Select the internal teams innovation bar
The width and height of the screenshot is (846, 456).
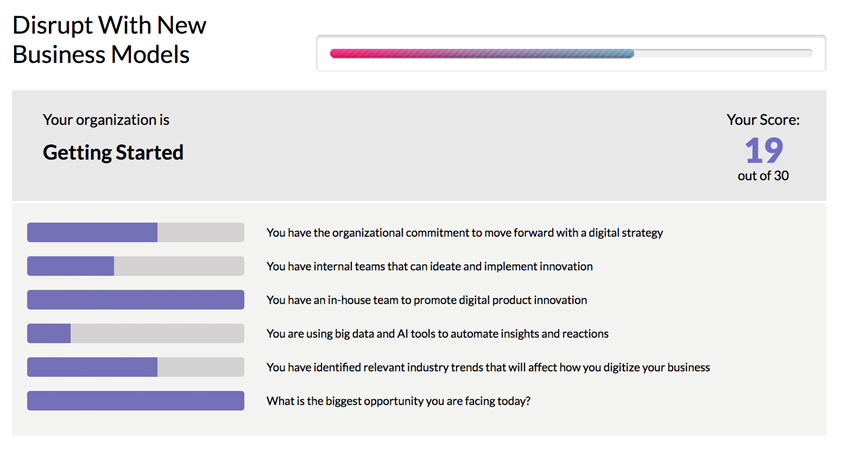tap(135, 266)
